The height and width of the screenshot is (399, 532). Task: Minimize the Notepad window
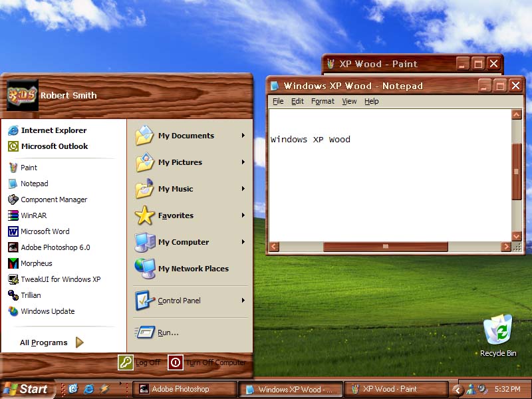[x=485, y=86]
